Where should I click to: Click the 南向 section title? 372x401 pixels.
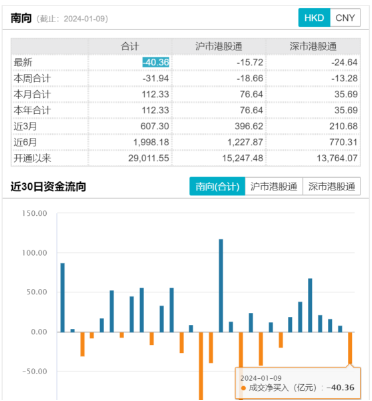(21, 18)
